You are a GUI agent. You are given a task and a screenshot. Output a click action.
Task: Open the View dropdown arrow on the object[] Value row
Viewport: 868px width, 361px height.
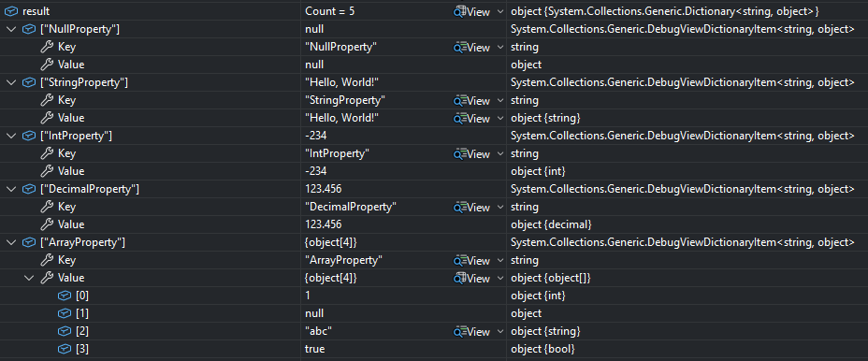(500, 278)
